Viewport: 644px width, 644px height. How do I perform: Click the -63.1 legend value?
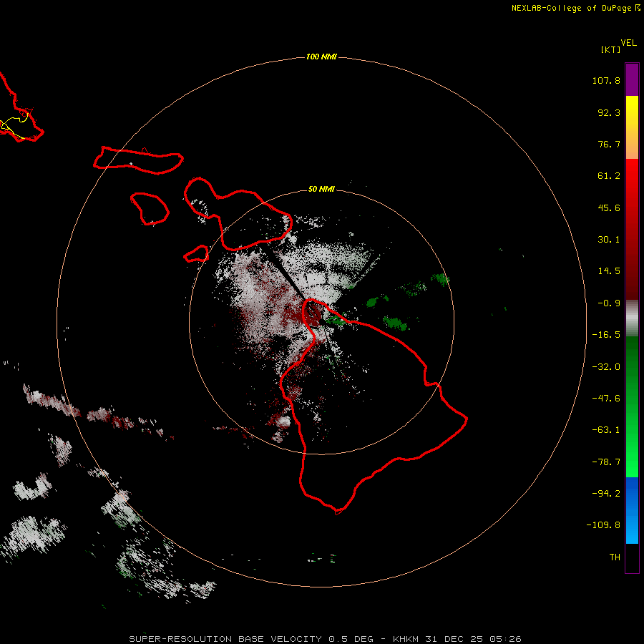(606, 430)
